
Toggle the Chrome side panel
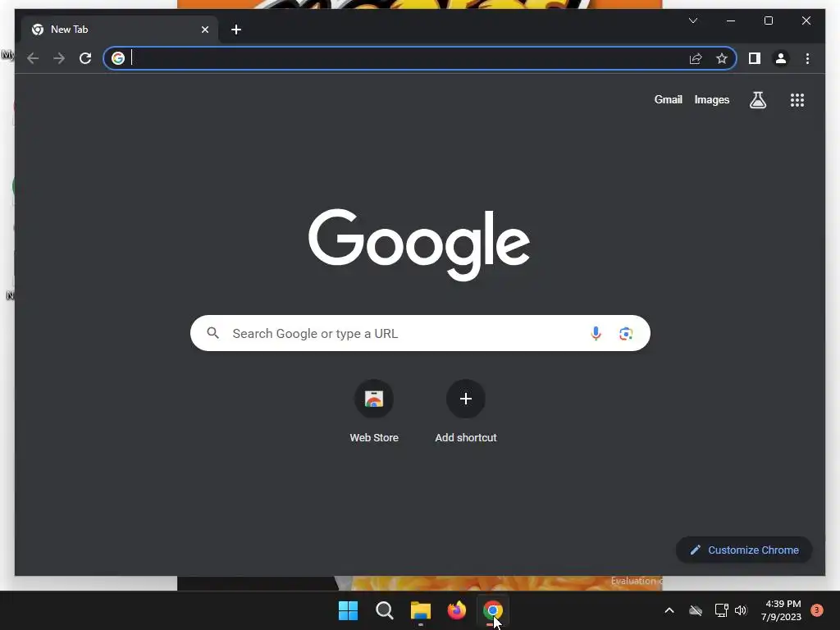coord(755,58)
